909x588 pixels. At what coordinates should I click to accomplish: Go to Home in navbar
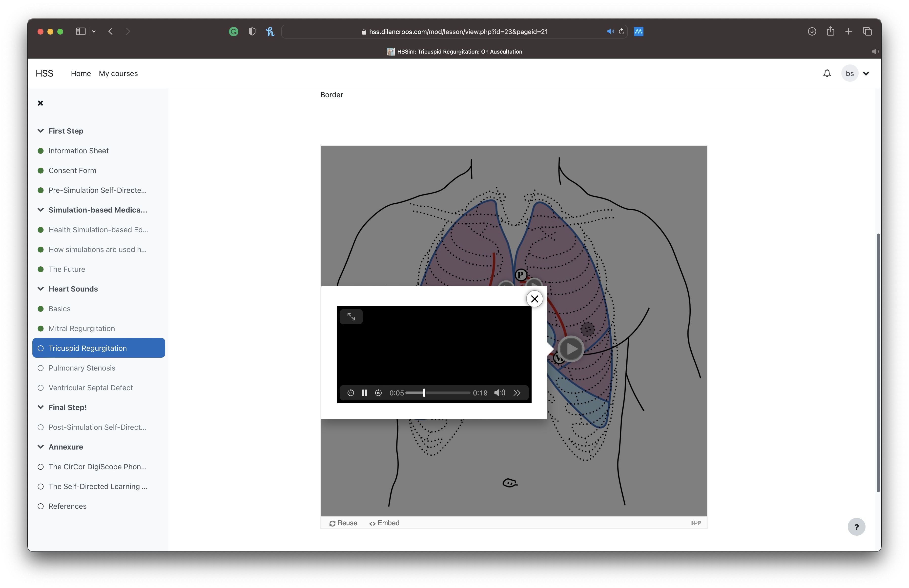point(81,73)
